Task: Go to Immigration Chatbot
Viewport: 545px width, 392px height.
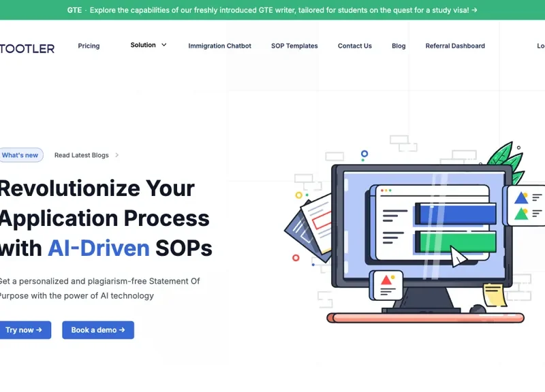Action: (x=219, y=46)
